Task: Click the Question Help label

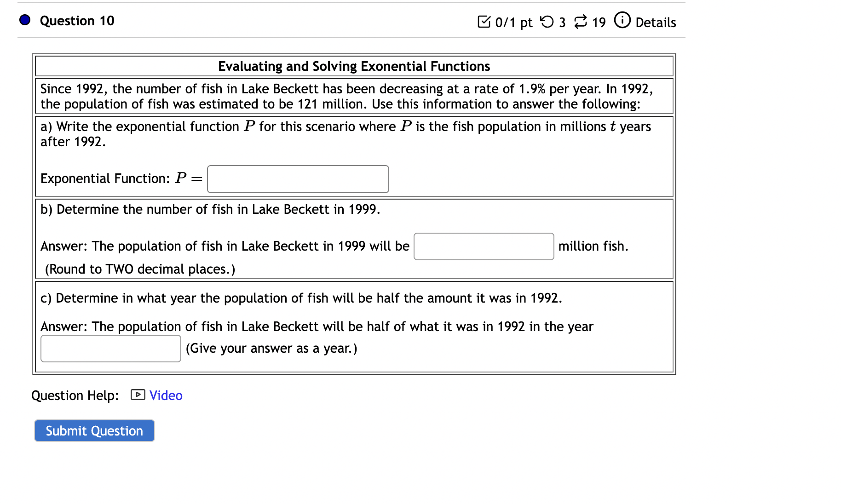Action: pos(75,395)
